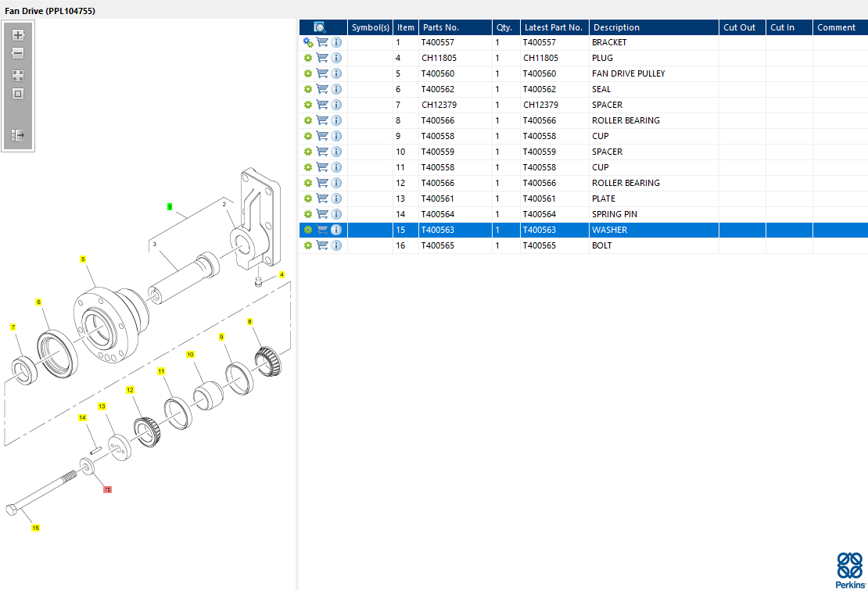Click the single-square fit view icon
868x590 pixels.
[x=18, y=94]
